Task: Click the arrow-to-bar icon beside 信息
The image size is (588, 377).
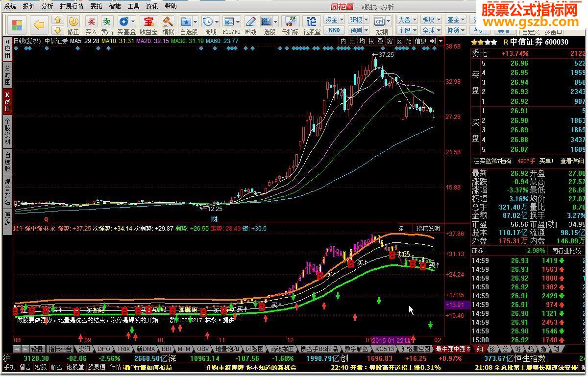Action: coord(432,41)
